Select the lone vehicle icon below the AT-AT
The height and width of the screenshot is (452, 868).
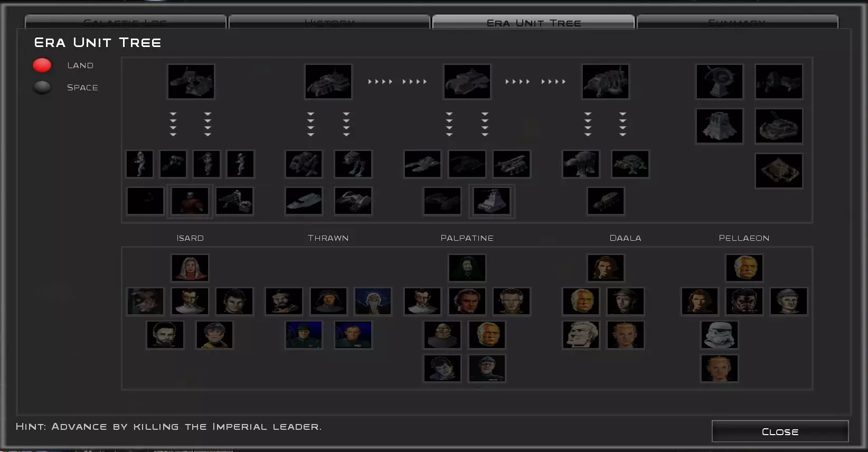tap(606, 201)
